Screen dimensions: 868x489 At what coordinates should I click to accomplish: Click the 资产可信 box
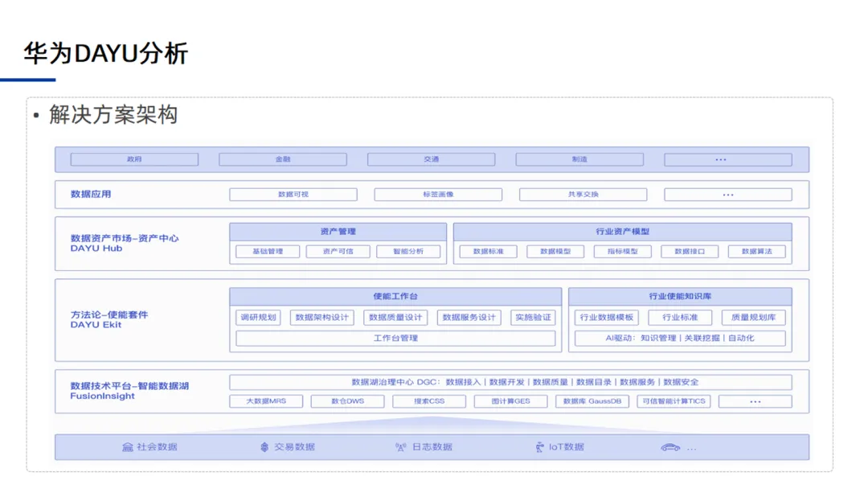pos(338,252)
